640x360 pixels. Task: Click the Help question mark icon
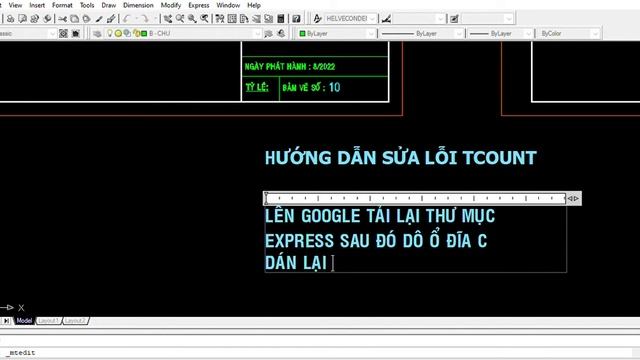pos(296,19)
